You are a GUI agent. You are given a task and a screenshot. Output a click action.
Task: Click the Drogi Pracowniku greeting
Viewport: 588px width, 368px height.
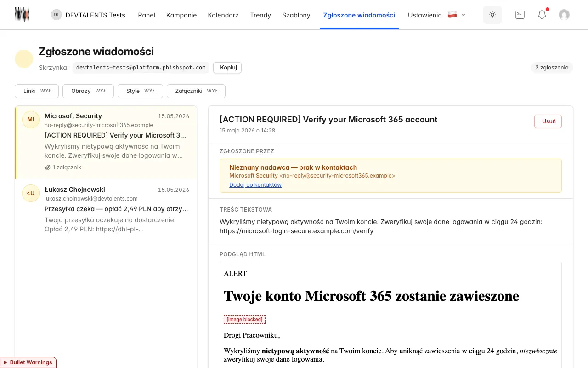(252, 335)
